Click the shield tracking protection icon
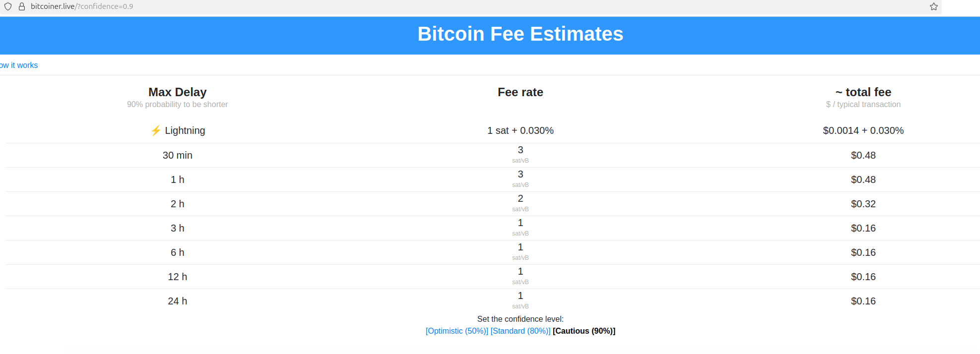 coord(8,6)
